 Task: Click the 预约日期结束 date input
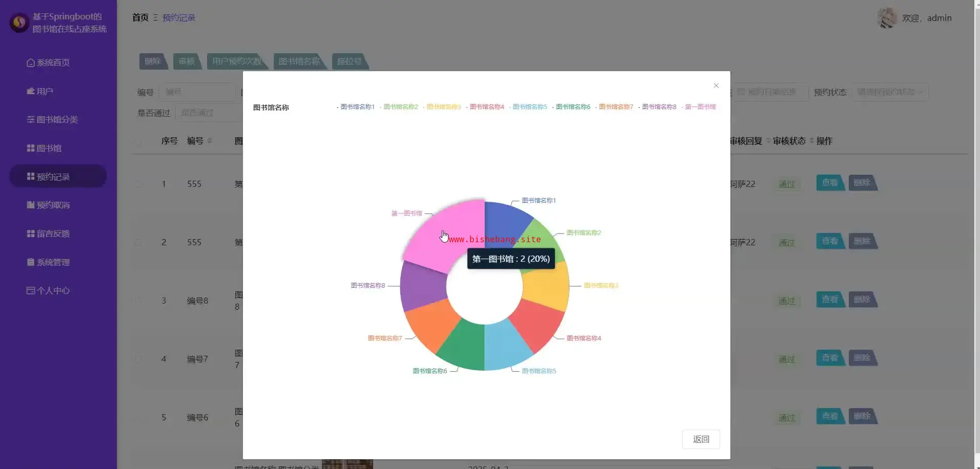pos(770,92)
